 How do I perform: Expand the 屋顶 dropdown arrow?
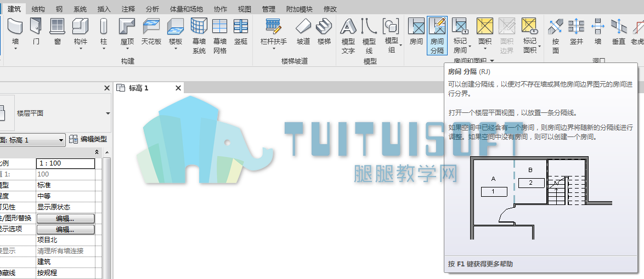[127, 49]
